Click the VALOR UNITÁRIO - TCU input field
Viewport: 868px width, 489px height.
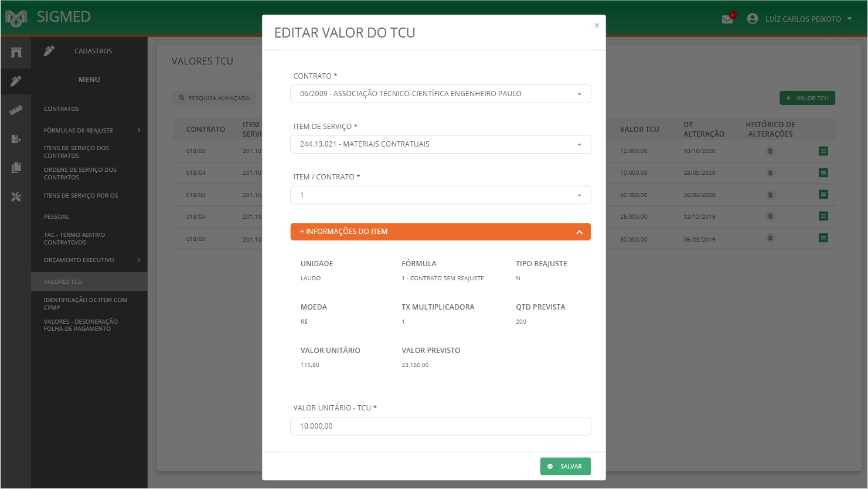pyautogui.click(x=440, y=426)
